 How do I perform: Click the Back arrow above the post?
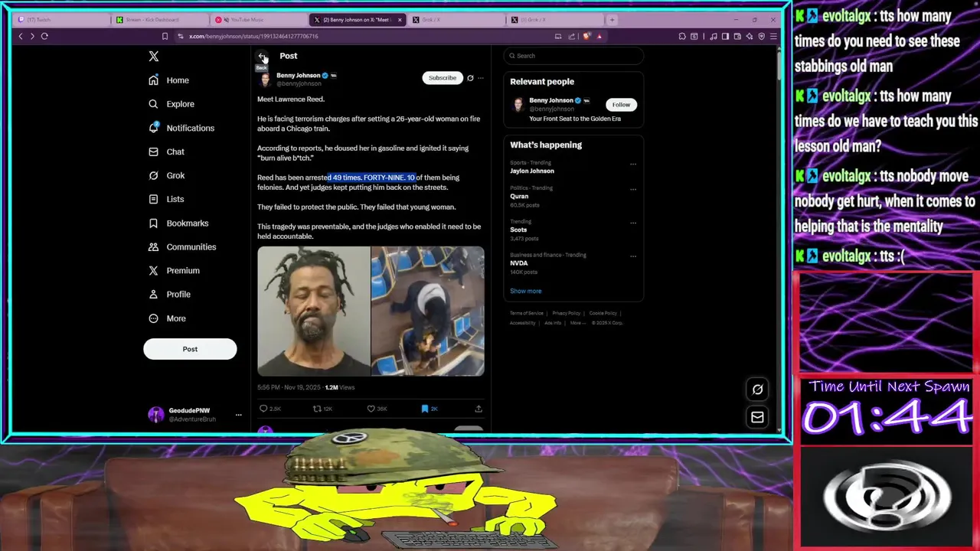pos(263,57)
